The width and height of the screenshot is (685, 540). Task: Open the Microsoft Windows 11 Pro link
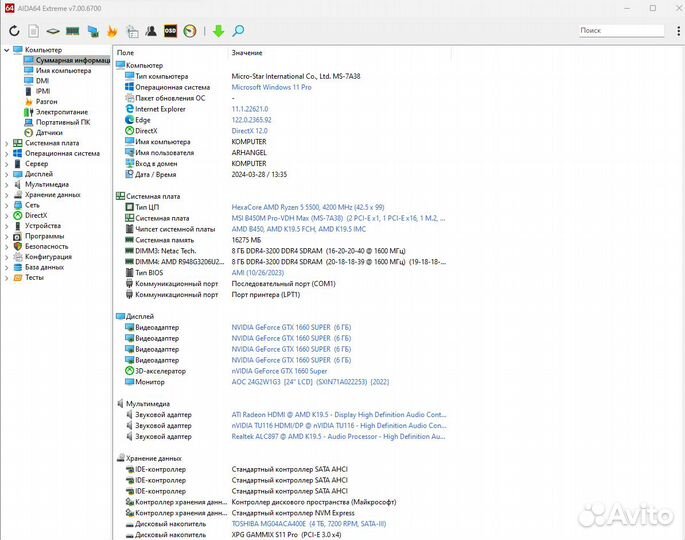pyautogui.click(x=271, y=87)
